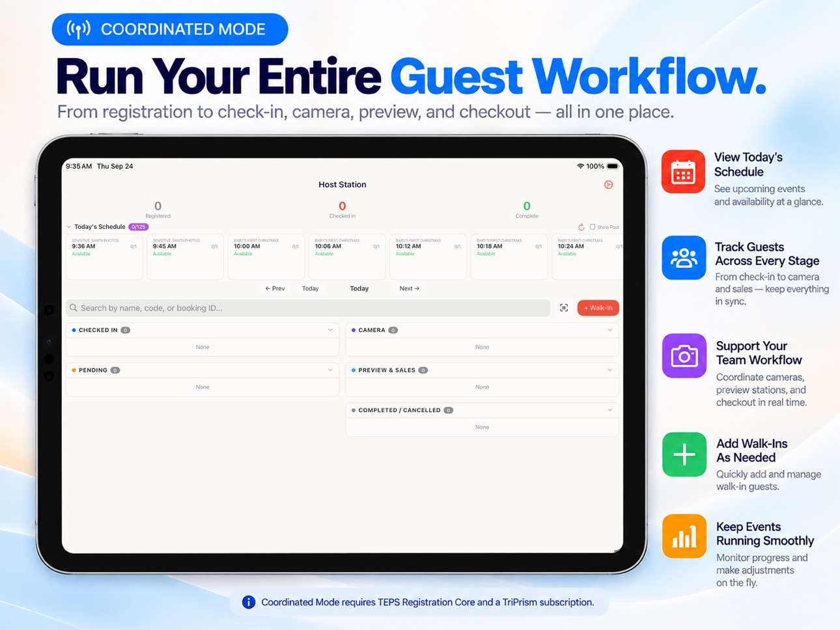Open the 10:18 AM Baby's First Christmas slot
Screen dimensions: 840x630
509,256
